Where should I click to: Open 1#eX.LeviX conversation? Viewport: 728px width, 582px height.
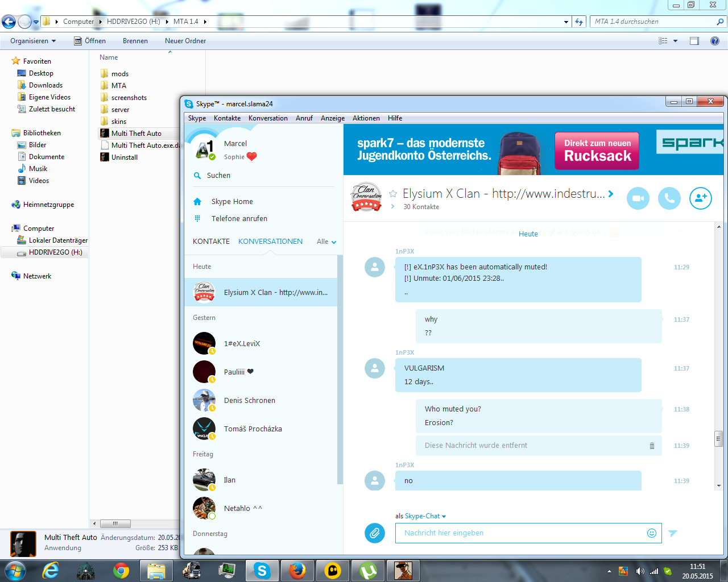click(x=261, y=343)
